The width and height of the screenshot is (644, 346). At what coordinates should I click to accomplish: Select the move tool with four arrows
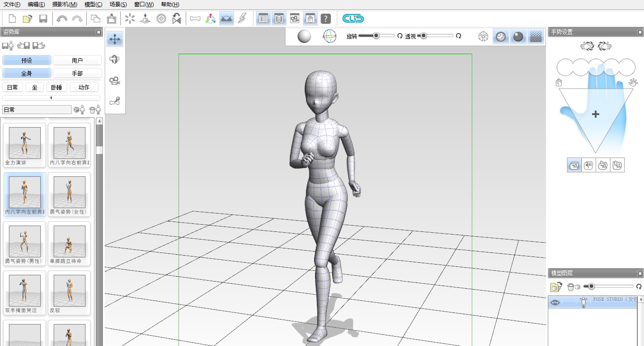[115, 39]
